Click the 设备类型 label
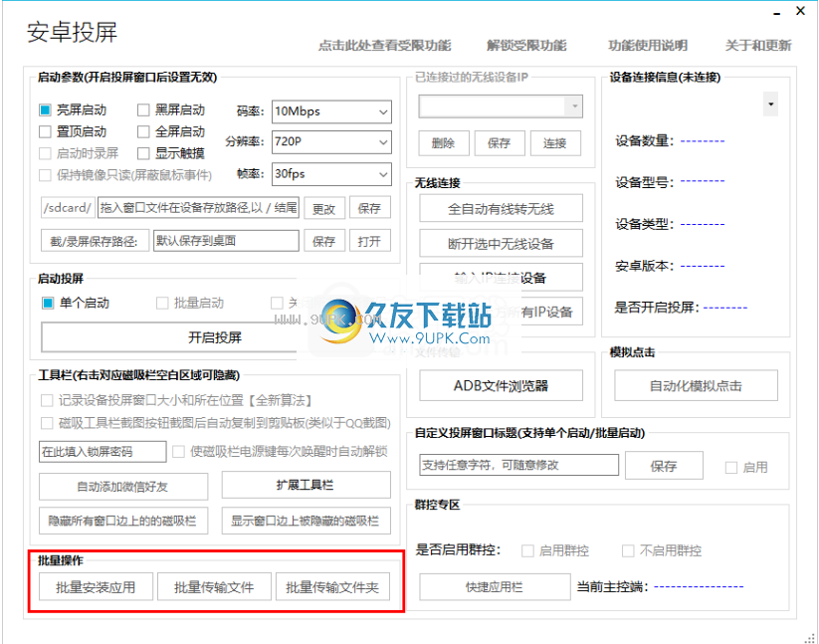819x644 pixels. click(645, 224)
